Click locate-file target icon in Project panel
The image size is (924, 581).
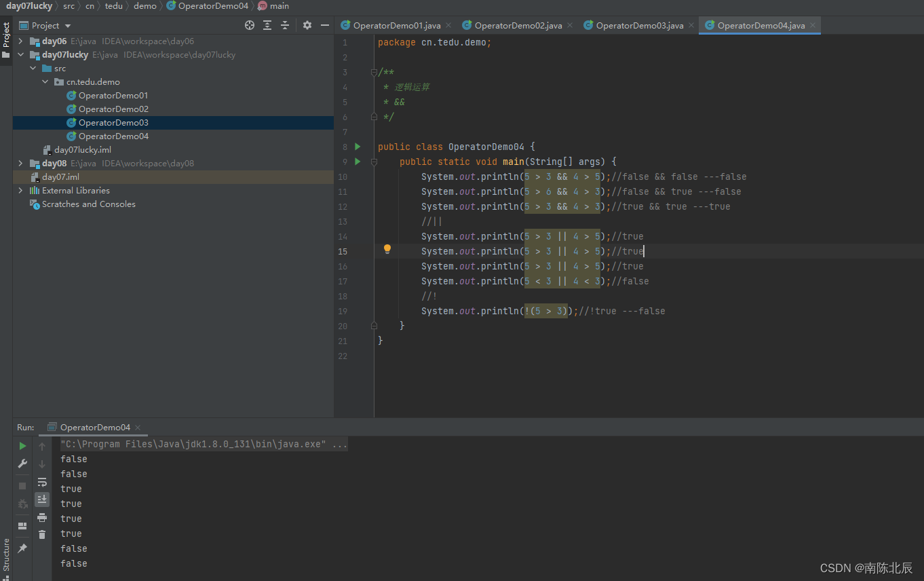(250, 25)
